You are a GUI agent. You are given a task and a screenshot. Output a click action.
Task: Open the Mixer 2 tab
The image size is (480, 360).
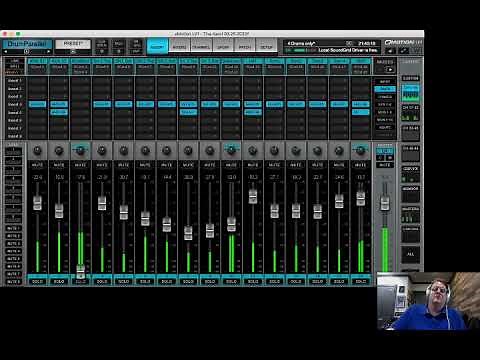click(179, 46)
